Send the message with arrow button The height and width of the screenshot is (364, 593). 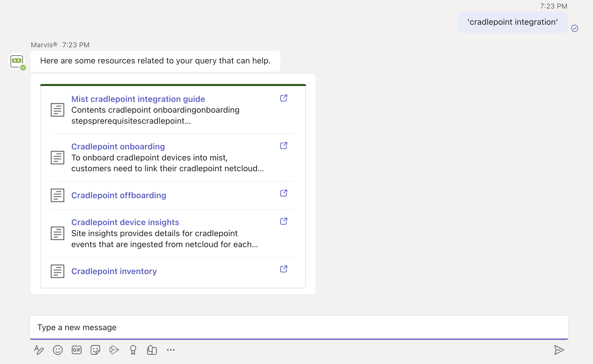[x=559, y=350]
